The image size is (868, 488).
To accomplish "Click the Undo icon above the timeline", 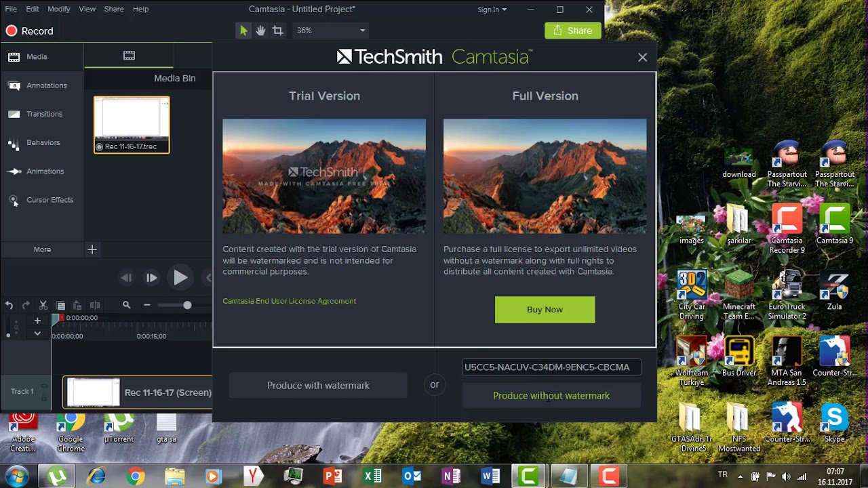I will 9,306.
